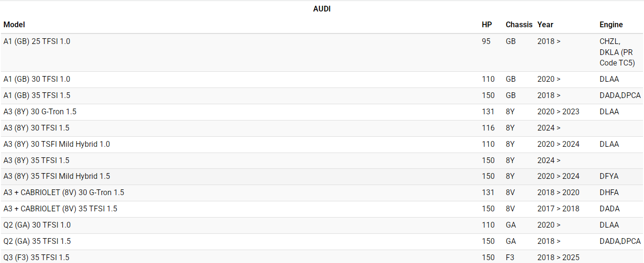The height and width of the screenshot is (263, 644).
Task: Click the Q2 (GA) 30 TFSI 1.0 model
Action: pyautogui.click(x=37, y=225)
